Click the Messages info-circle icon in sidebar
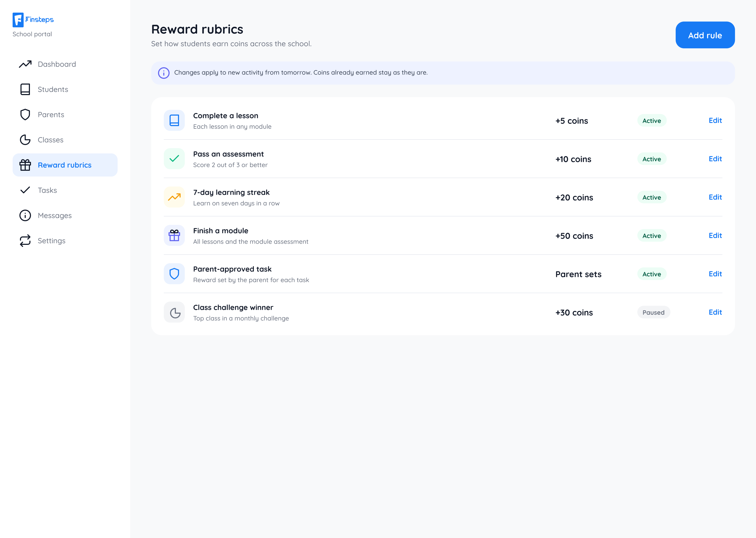Image resolution: width=756 pixels, height=538 pixels. 25,215
